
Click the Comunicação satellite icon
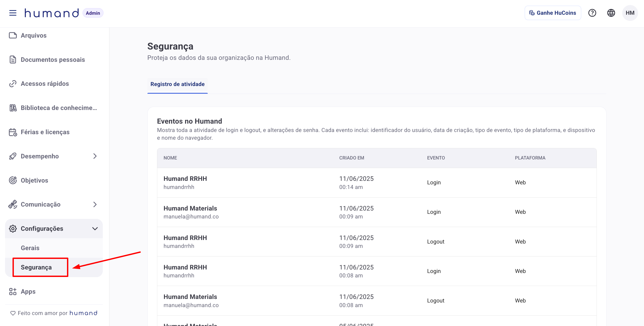pyautogui.click(x=13, y=204)
